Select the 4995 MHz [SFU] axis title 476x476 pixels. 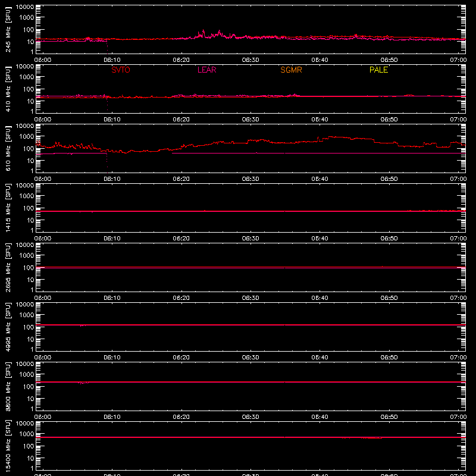(8, 327)
